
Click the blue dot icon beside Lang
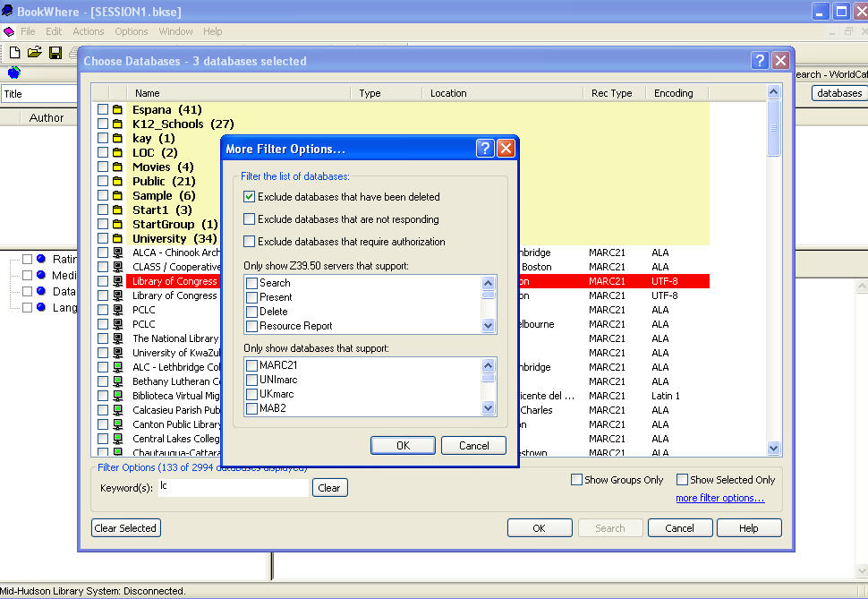point(41,307)
